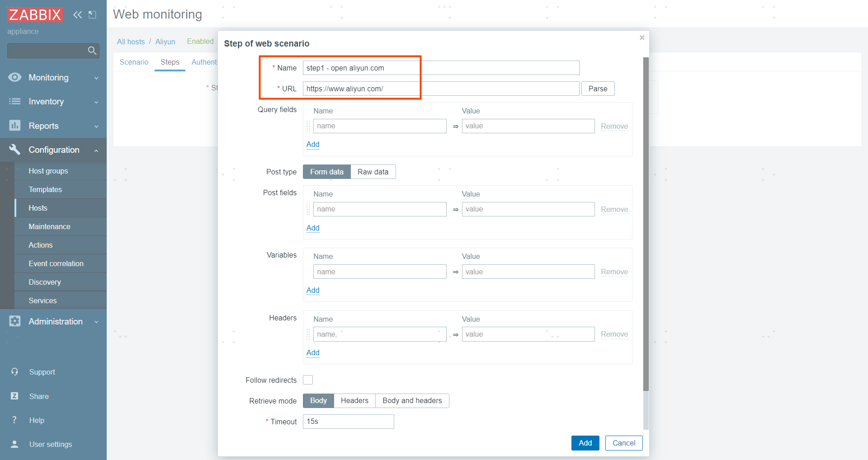Viewport: 868px width, 460px height.
Task: Open Reports via the bar-chart icon
Action: (x=15, y=126)
